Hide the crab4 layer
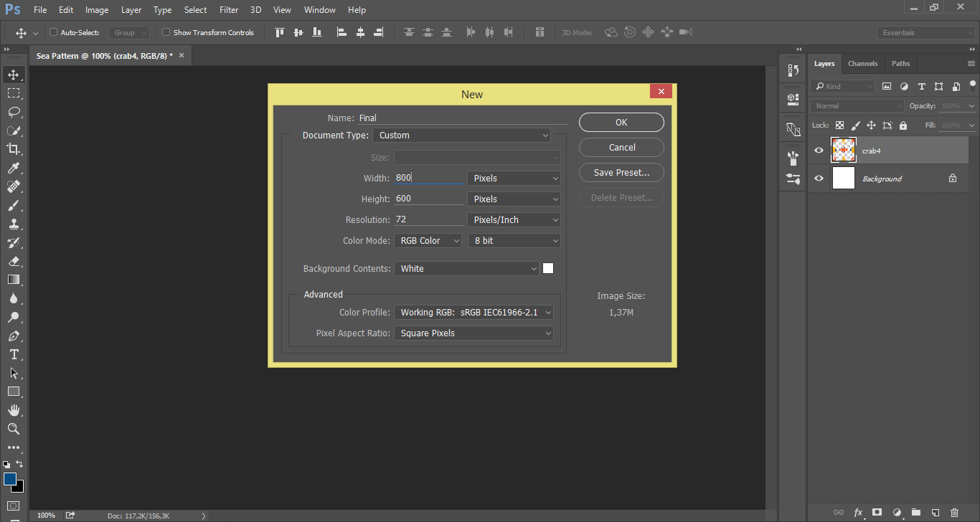 (x=819, y=150)
